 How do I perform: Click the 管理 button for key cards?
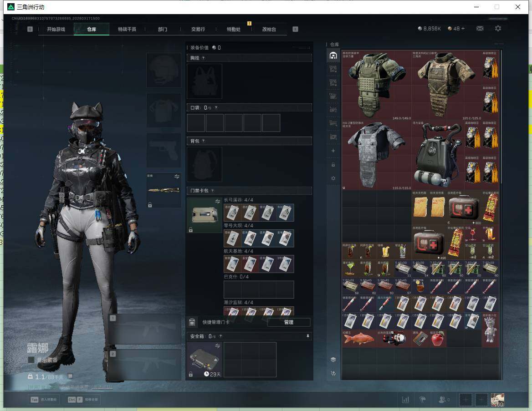pos(289,322)
